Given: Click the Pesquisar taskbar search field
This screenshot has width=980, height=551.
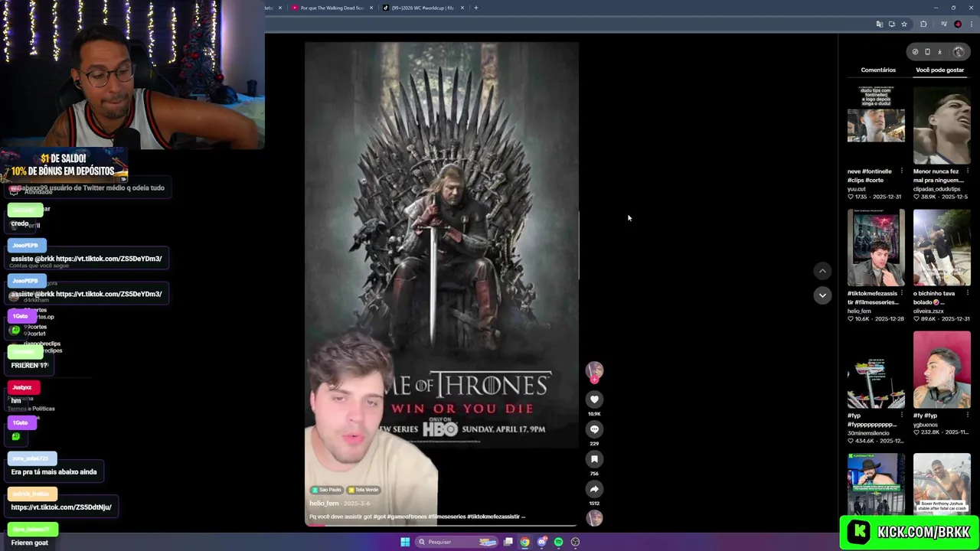Looking at the screenshot, I should coord(456,542).
